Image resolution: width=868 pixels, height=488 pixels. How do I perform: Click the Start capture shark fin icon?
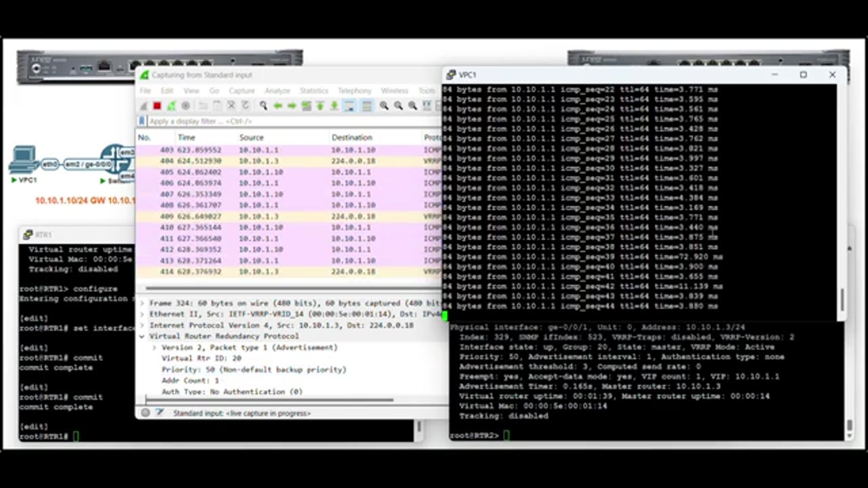point(144,106)
